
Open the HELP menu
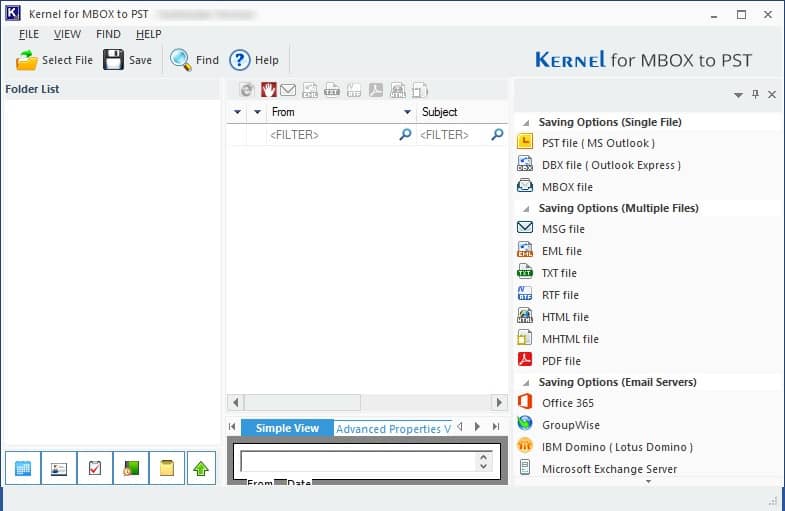point(148,34)
